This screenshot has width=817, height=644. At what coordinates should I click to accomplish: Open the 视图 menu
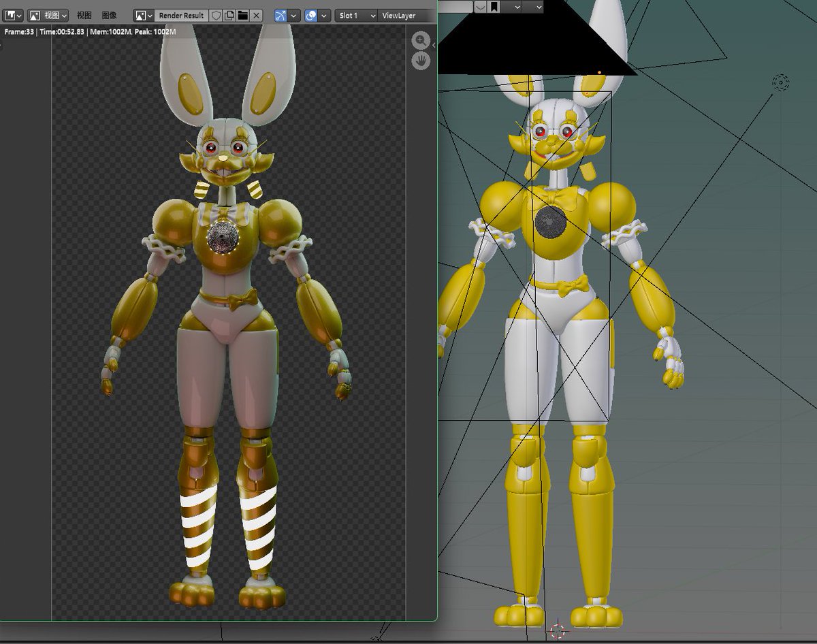(x=84, y=15)
